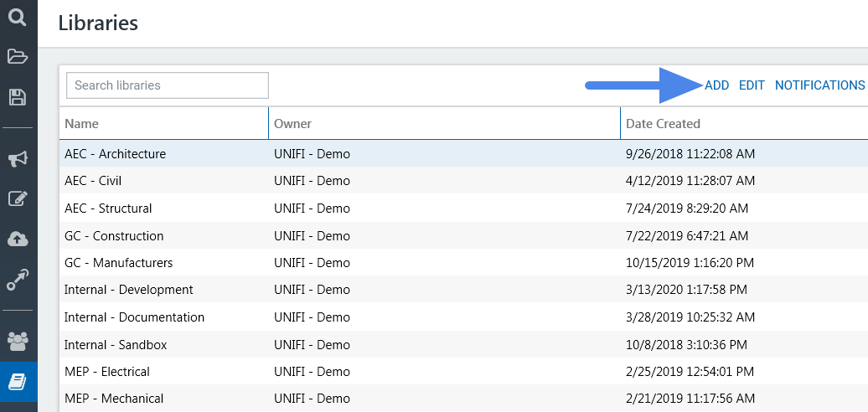Click date 9/26/2018 11:22:08 AM
The width and height of the screenshot is (868, 412).
[690, 154]
